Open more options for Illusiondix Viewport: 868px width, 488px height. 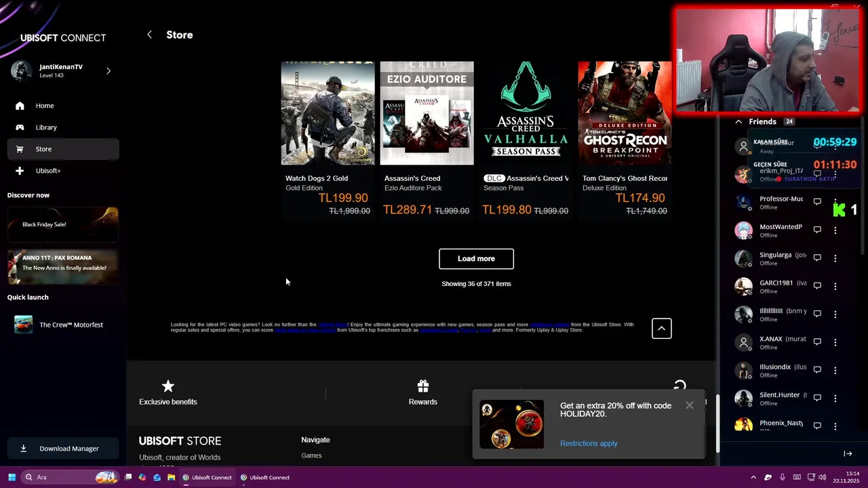pos(835,370)
